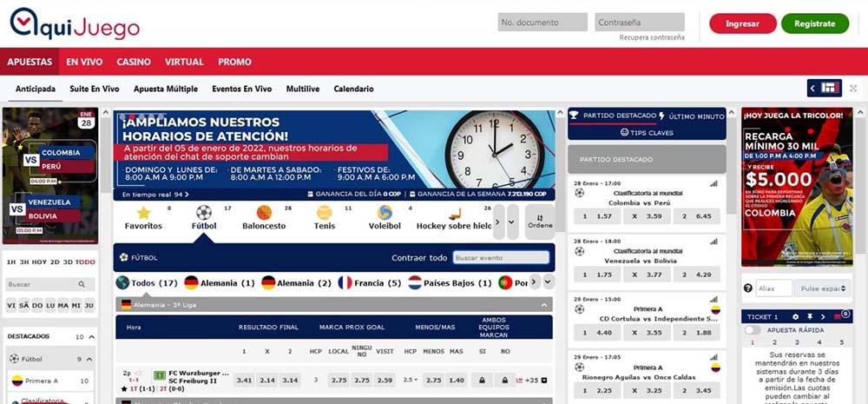
Task: Expand the sports list dropdown chevron
Action: pos(513,222)
